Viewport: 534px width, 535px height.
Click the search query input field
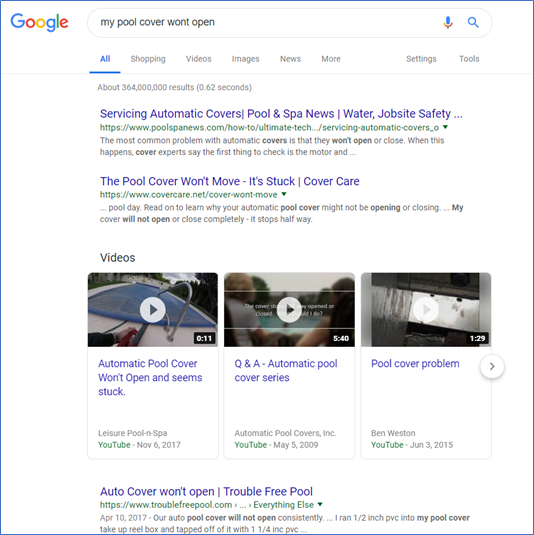[266, 23]
